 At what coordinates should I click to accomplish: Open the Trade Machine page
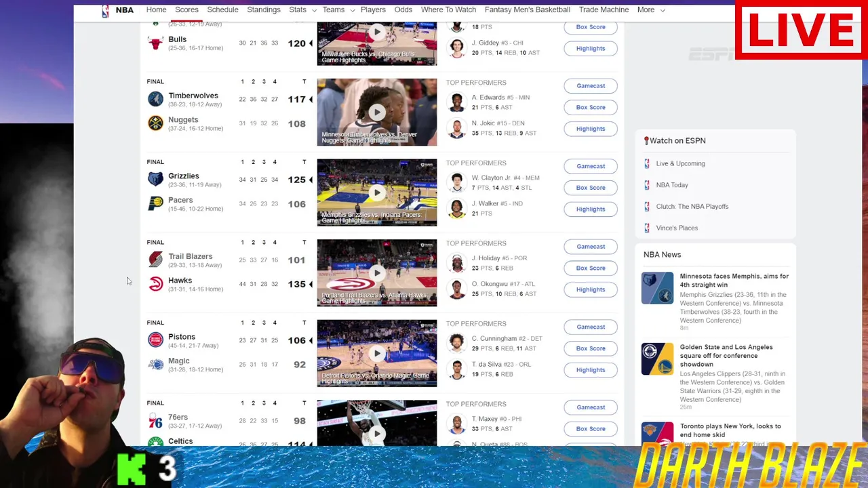coord(604,10)
